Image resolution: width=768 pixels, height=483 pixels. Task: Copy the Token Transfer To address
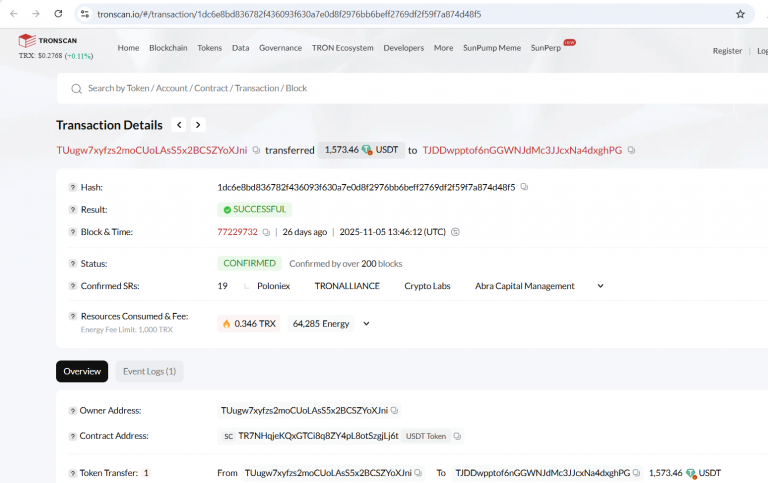pyautogui.click(x=636, y=473)
